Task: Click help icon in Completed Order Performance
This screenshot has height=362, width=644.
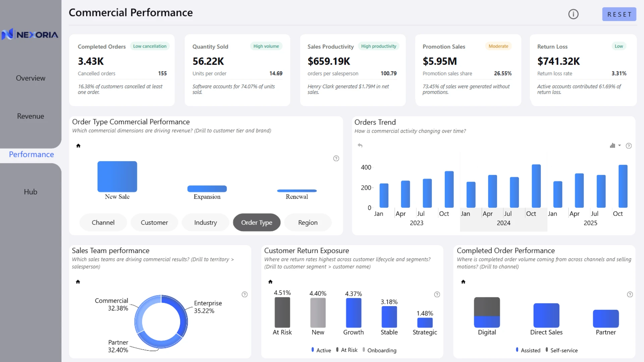Action: click(x=630, y=295)
